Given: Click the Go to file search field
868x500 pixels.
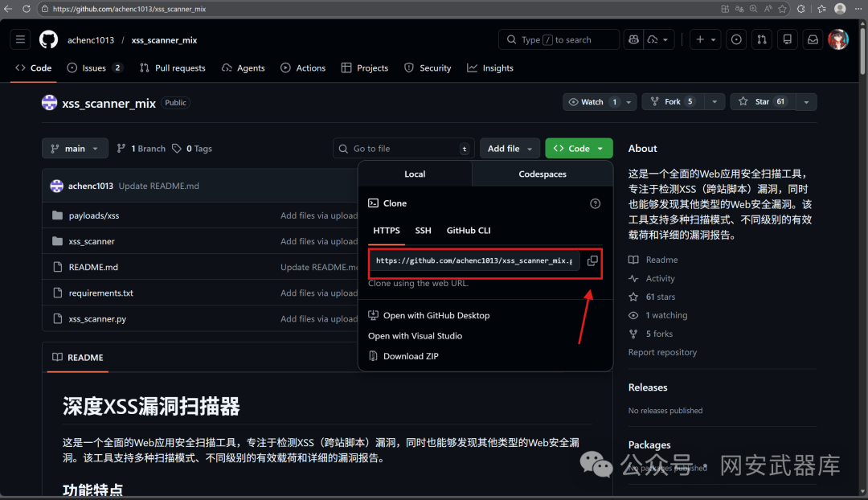Looking at the screenshot, I should [403, 149].
